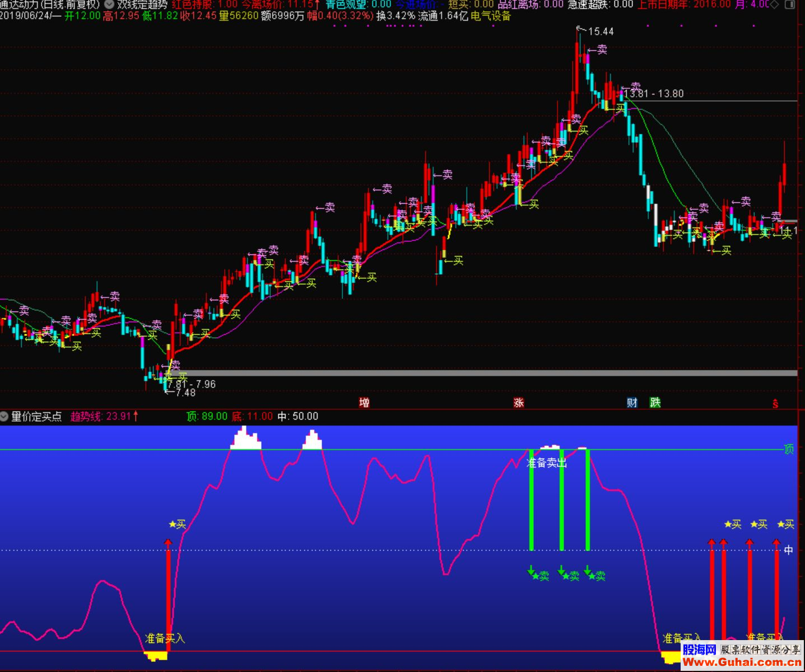Viewport: 805px width, 672px height.
Task: Click the high price 高12.95
Action: [121, 16]
